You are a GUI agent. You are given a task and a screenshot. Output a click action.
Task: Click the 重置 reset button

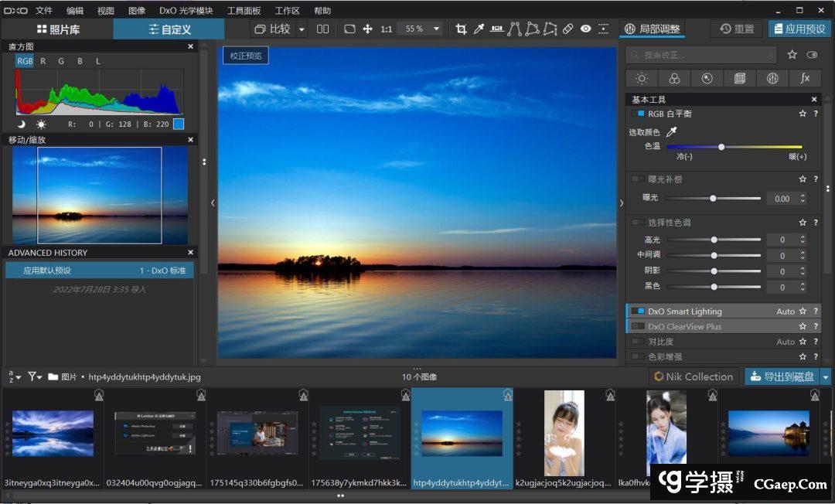[x=737, y=29]
